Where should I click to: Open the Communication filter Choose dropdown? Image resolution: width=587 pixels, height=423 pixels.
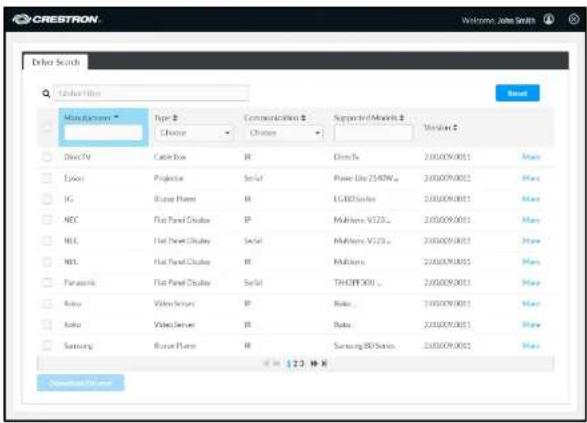(x=284, y=133)
